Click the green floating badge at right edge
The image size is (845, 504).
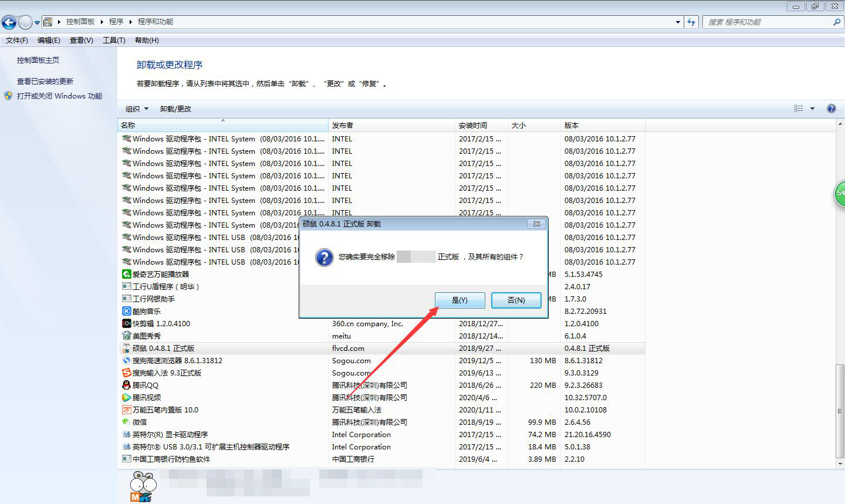point(840,194)
